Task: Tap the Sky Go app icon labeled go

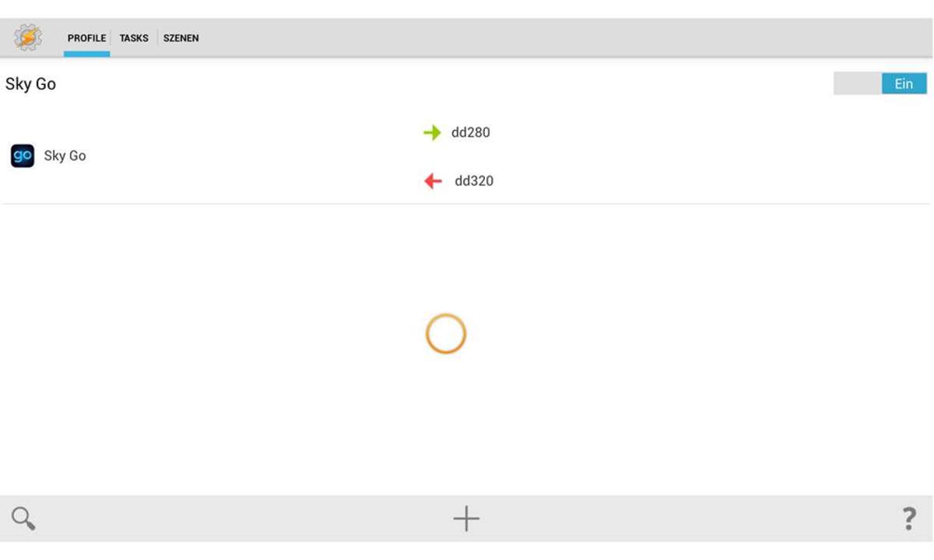Action: pos(23,156)
